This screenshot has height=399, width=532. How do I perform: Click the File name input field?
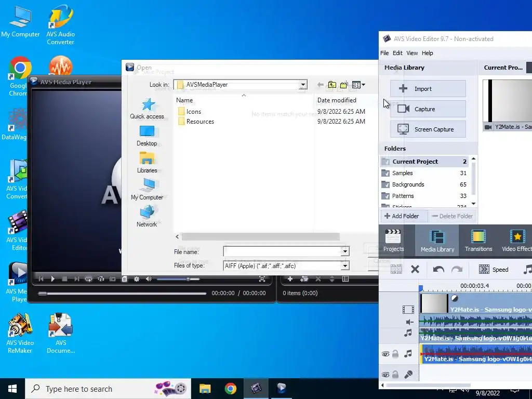tap(282, 251)
